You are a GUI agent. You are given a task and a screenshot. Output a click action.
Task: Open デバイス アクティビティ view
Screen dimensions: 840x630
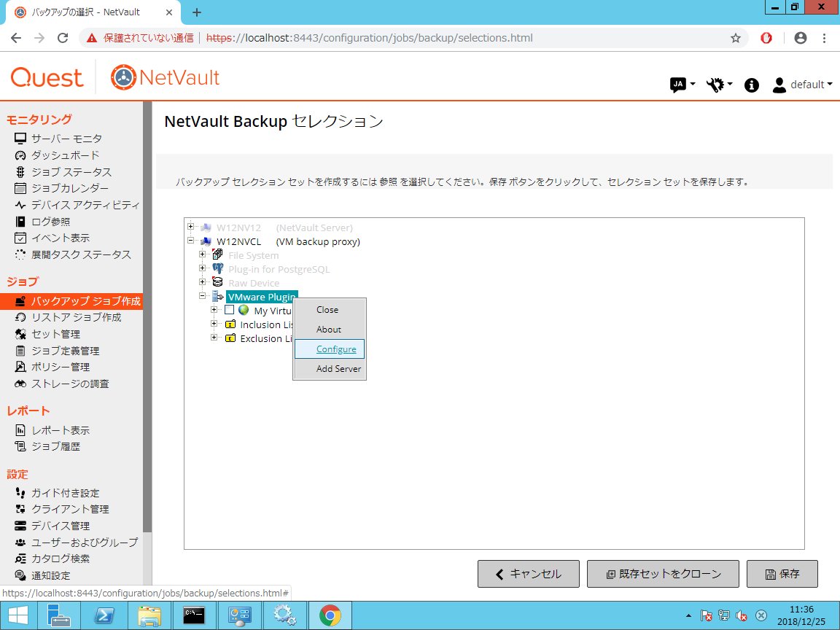pos(85,205)
